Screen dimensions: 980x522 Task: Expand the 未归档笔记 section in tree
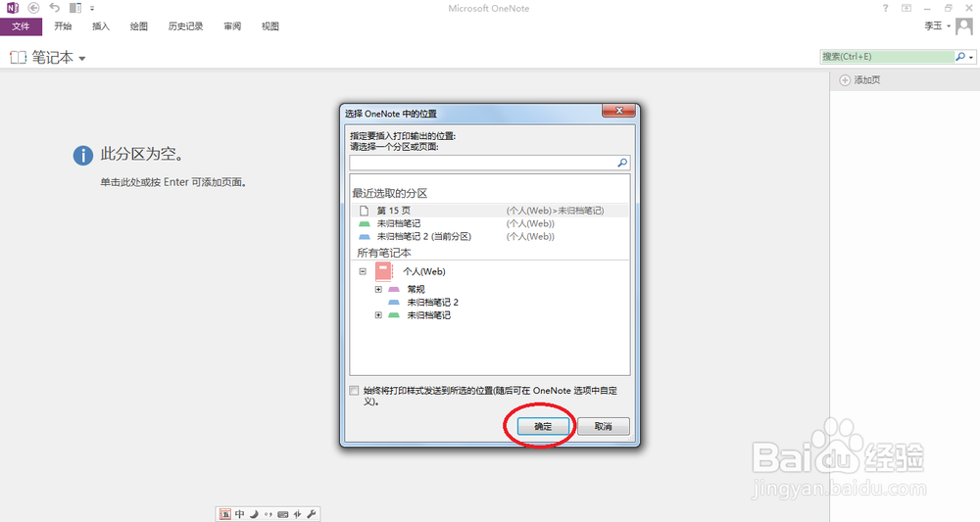coord(378,315)
